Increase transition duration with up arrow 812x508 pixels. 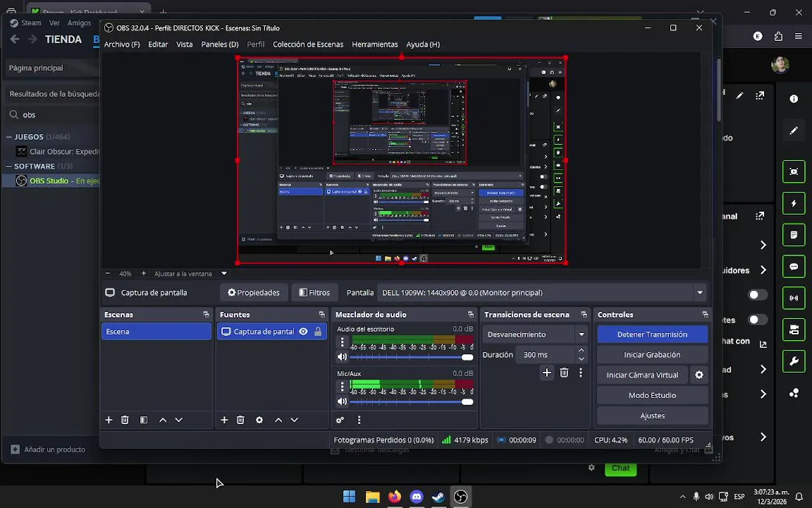tap(581, 351)
